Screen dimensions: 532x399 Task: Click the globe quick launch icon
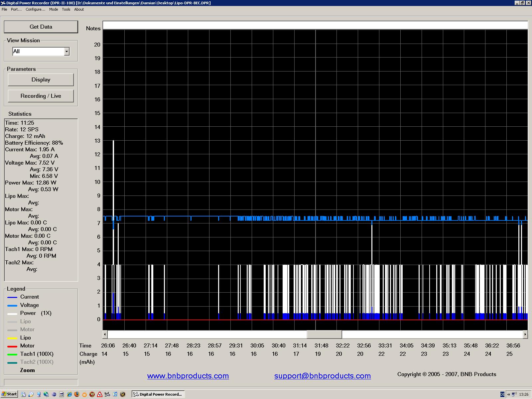click(x=46, y=394)
